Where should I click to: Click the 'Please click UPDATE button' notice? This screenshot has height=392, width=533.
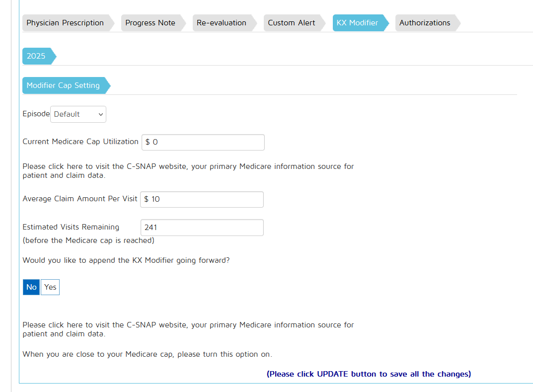tap(369, 374)
